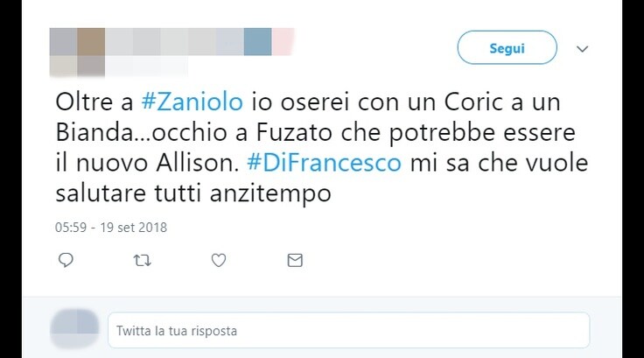The image size is (644, 358).
Task: Open the chevron menu beside Segui
Action: tap(583, 49)
